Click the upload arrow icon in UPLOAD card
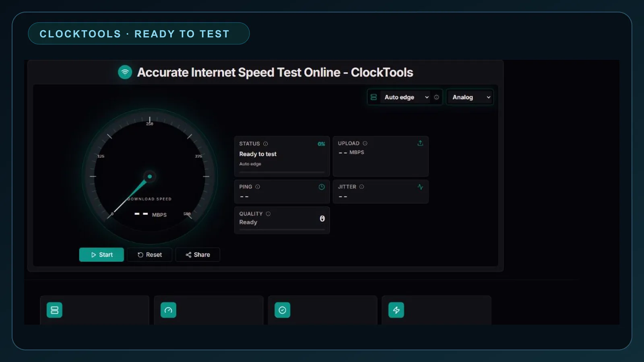644x362 pixels. point(420,143)
